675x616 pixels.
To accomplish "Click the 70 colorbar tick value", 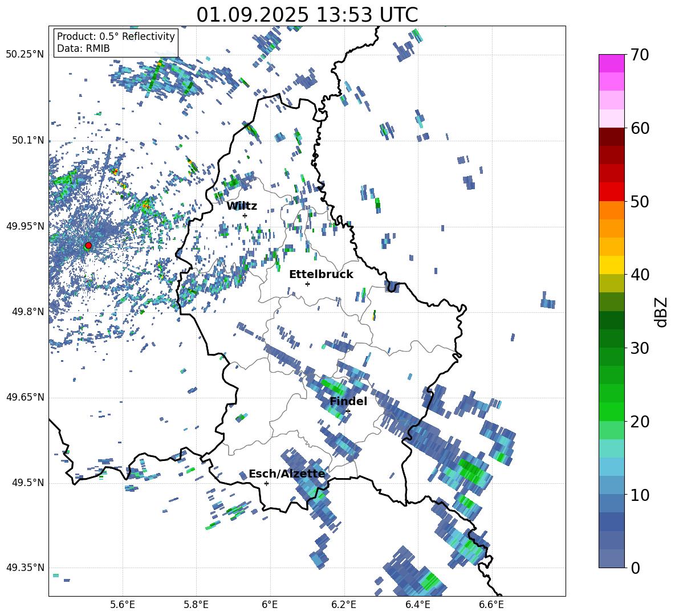I will click(x=640, y=55).
